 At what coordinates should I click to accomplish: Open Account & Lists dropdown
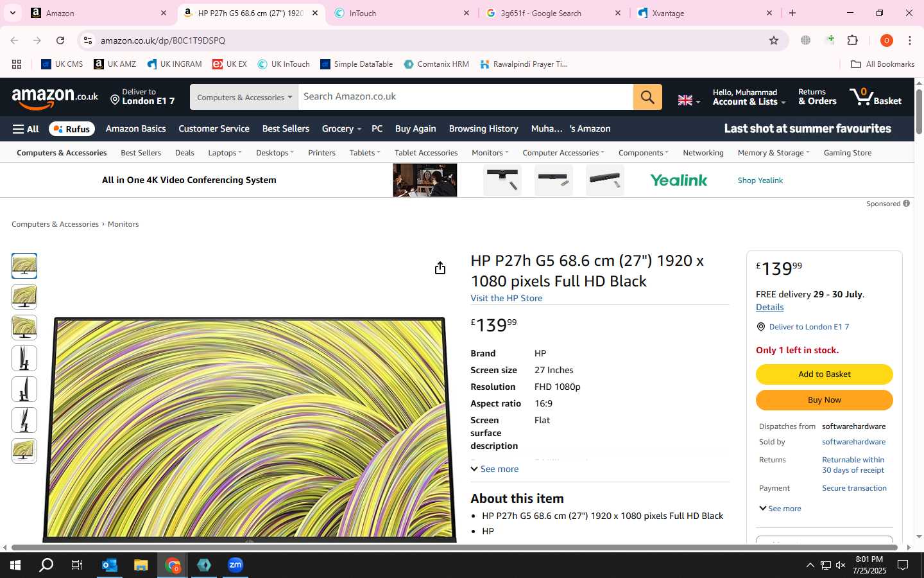click(x=749, y=97)
